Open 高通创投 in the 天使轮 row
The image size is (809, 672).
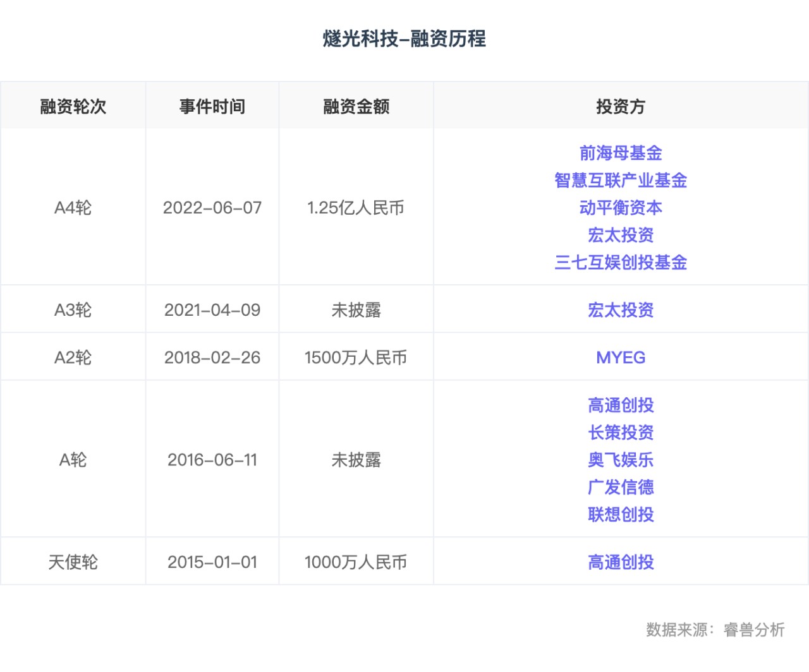tap(621, 562)
